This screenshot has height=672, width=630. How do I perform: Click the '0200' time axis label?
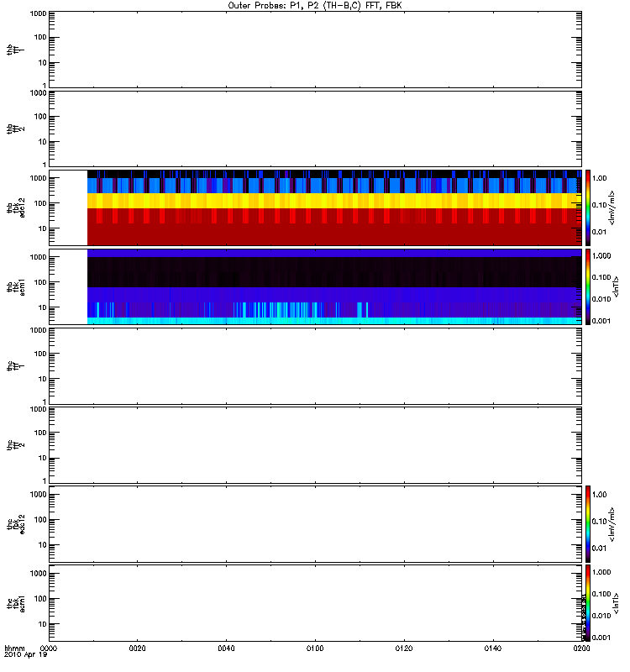(581, 648)
